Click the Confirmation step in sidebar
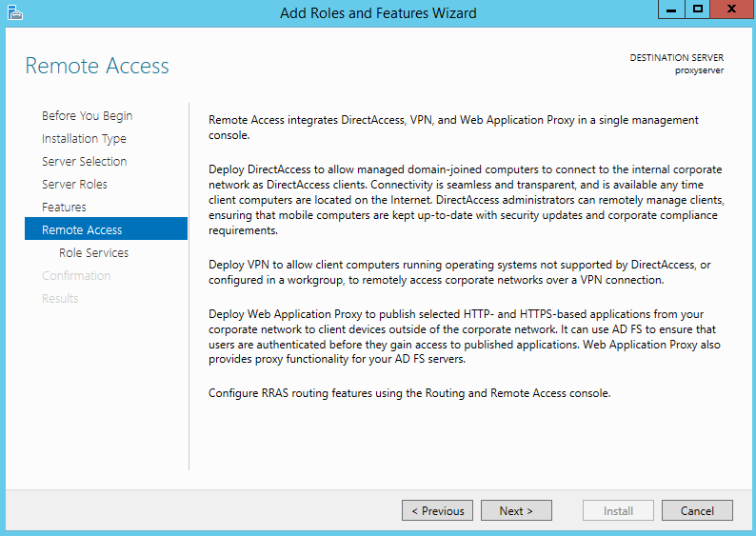This screenshot has width=756, height=536. (76, 276)
